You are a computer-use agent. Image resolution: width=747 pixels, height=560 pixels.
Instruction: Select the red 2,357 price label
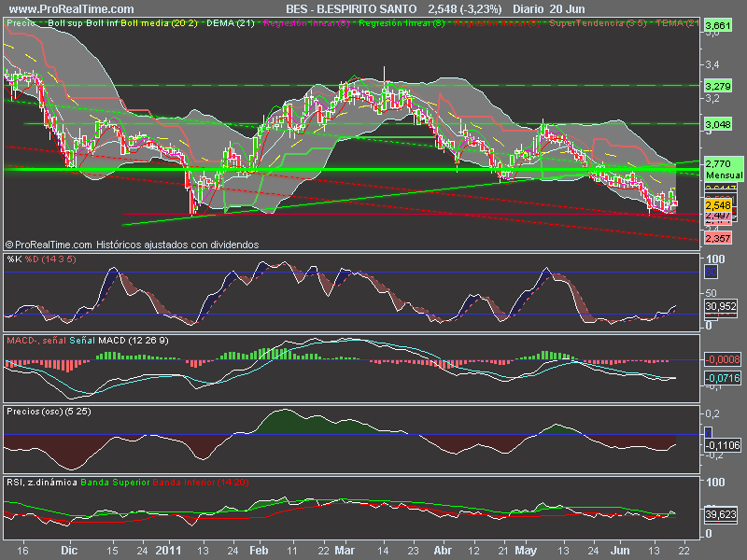[717, 239]
